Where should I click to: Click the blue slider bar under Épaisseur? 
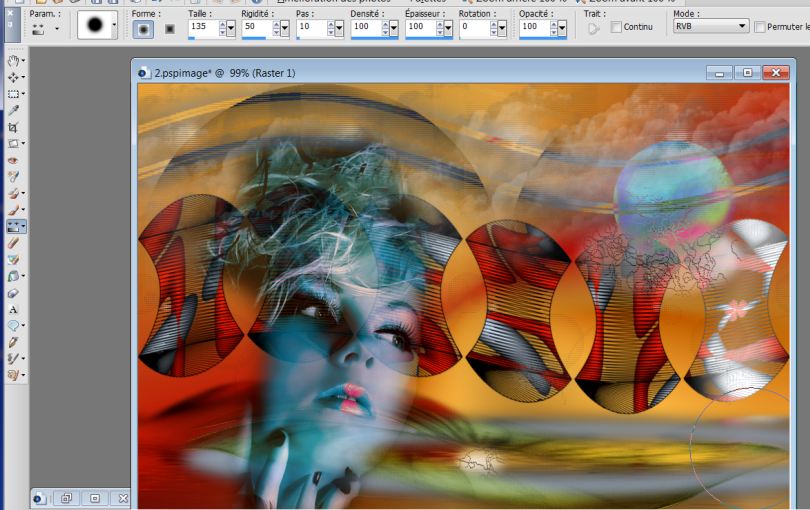pyautogui.click(x=429, y=37)
